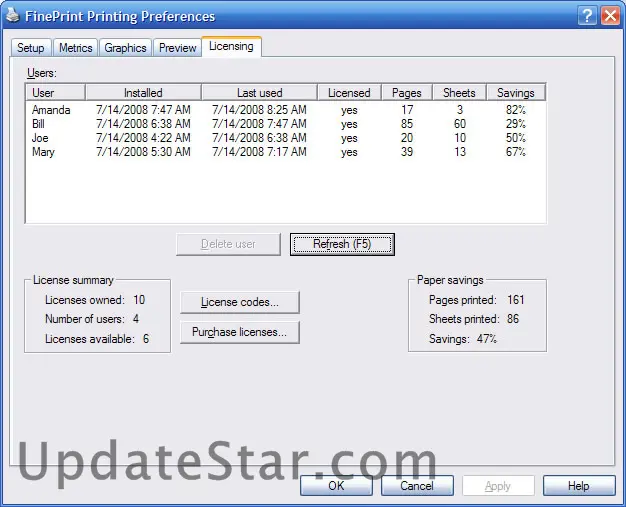Click Bill's savings value 29%

click(516, 124)
